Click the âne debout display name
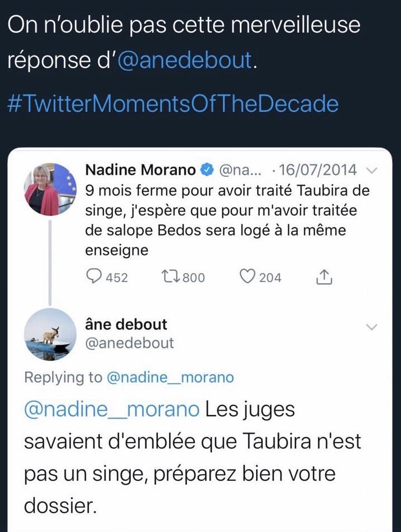The image size is (401, 532). click(x=126, y=325)
